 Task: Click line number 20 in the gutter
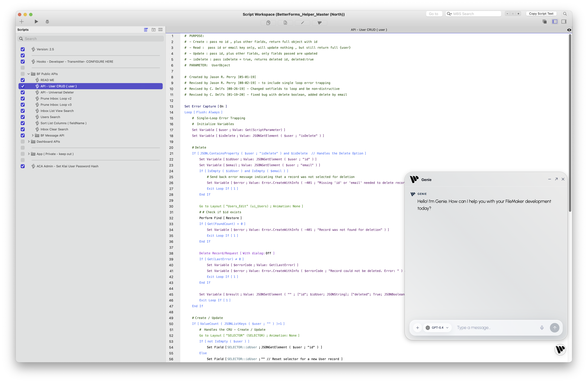pyautogui.click(x=171, y=148)
